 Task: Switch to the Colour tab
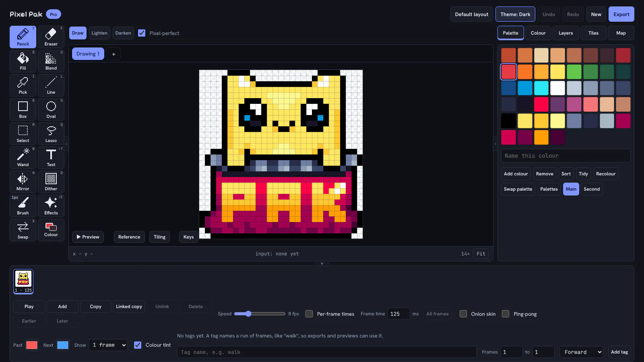pos(538,33)
